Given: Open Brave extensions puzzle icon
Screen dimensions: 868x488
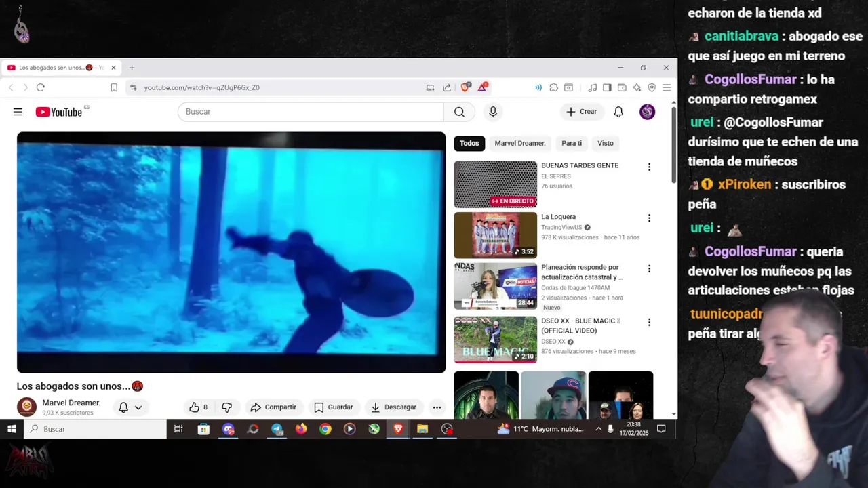Looking at the screenshot, I should pos(554,87).
